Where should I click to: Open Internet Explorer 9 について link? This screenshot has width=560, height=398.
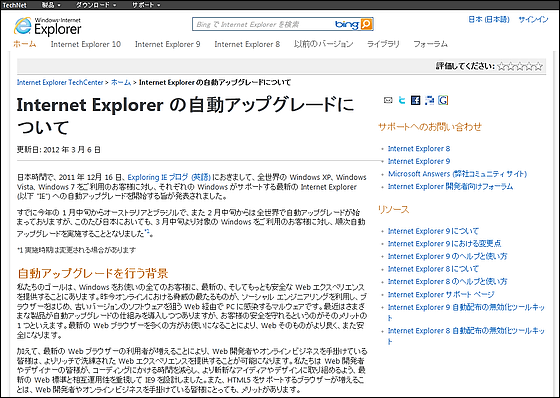pyautogui.click(x=433, y=231)
